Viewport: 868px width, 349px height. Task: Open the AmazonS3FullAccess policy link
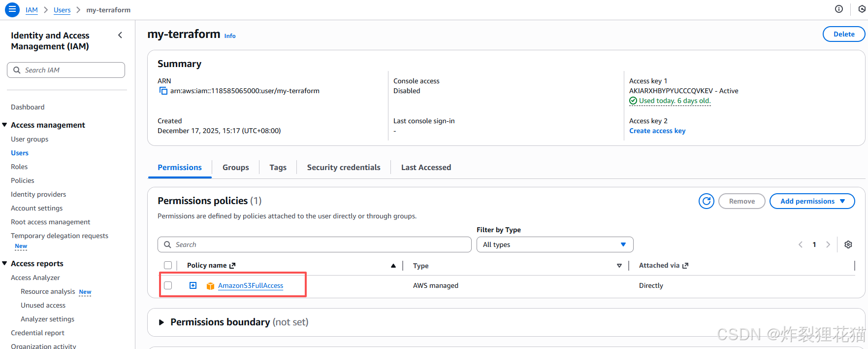[x=251, y=285]
